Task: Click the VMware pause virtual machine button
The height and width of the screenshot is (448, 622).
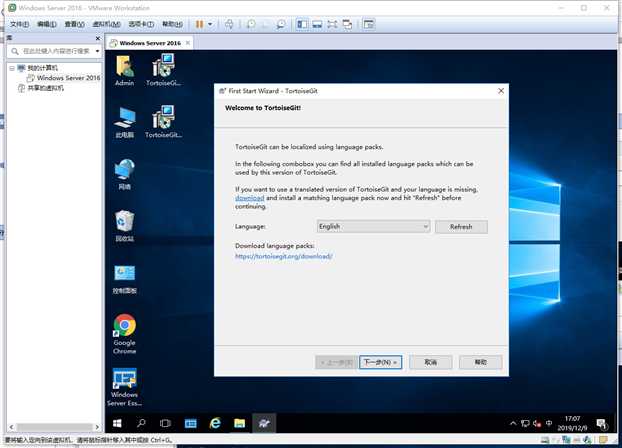Action: [199, 24]
